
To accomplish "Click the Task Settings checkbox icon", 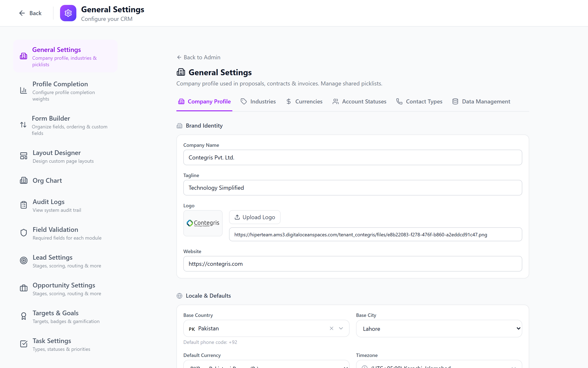I will (23, 344).
